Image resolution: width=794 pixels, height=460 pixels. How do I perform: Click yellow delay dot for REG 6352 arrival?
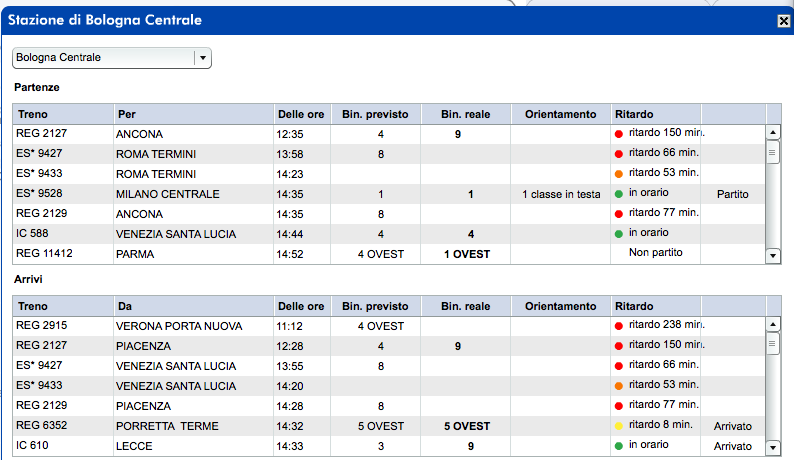tap(620, 426)
